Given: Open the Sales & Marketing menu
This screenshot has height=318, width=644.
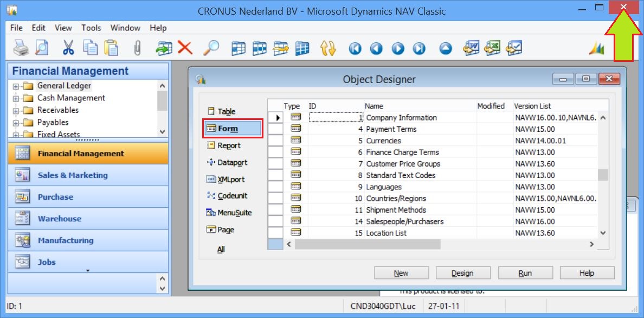Looking at the screenshot, I should point(88,175).
